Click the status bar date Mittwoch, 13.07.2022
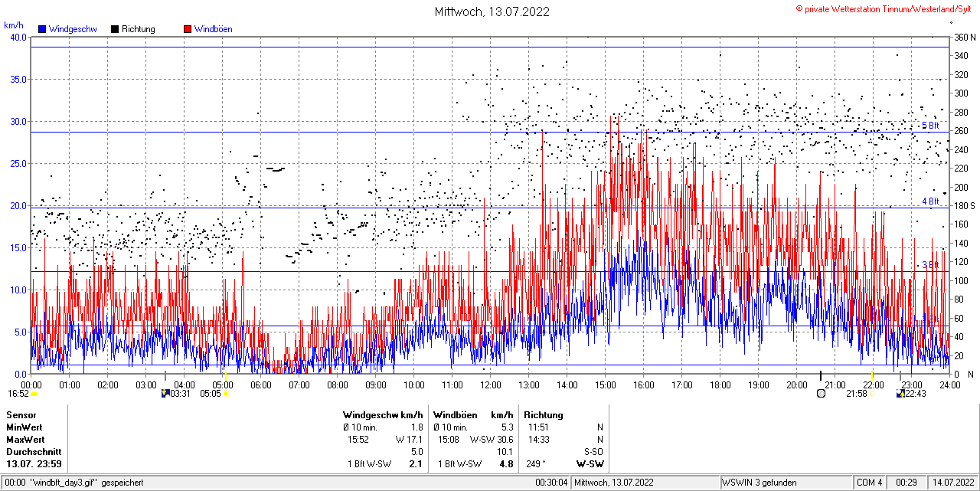This screenshot has width=980, height=491. click(614, 483)
